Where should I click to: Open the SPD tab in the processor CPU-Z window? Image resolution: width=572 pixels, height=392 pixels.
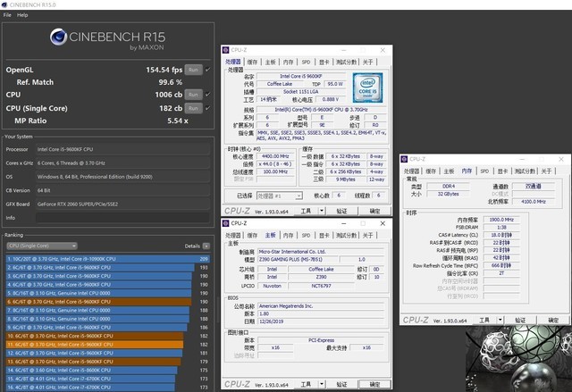(306, 62)
